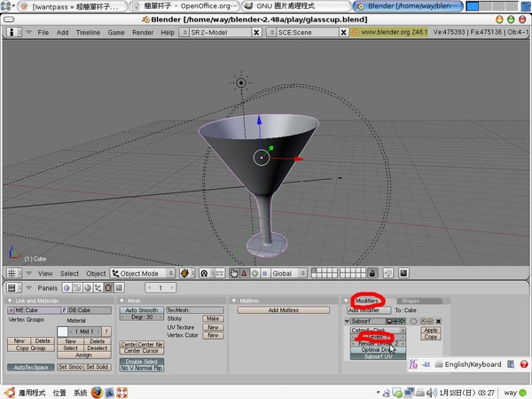Toggle Double Sided option
532x399 pixels.
142,362
